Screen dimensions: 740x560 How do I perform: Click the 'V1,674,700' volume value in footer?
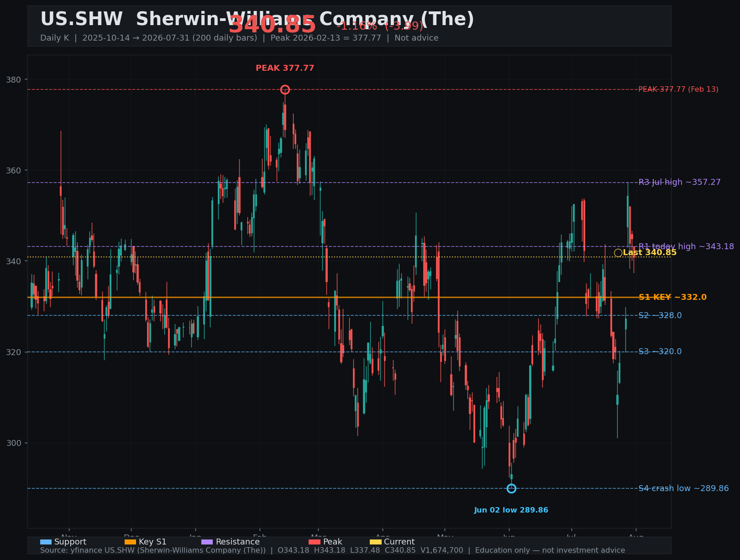[442, 550]
